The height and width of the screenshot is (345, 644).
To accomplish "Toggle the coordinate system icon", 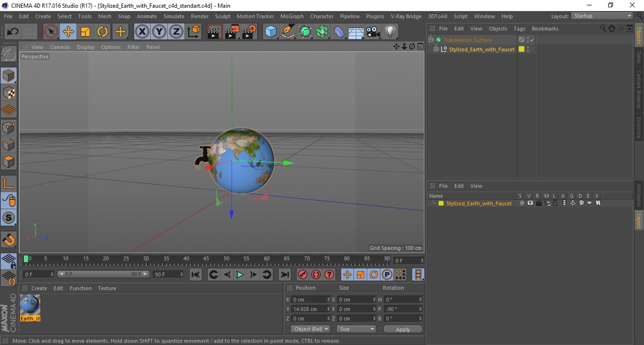I will point(194,32).
